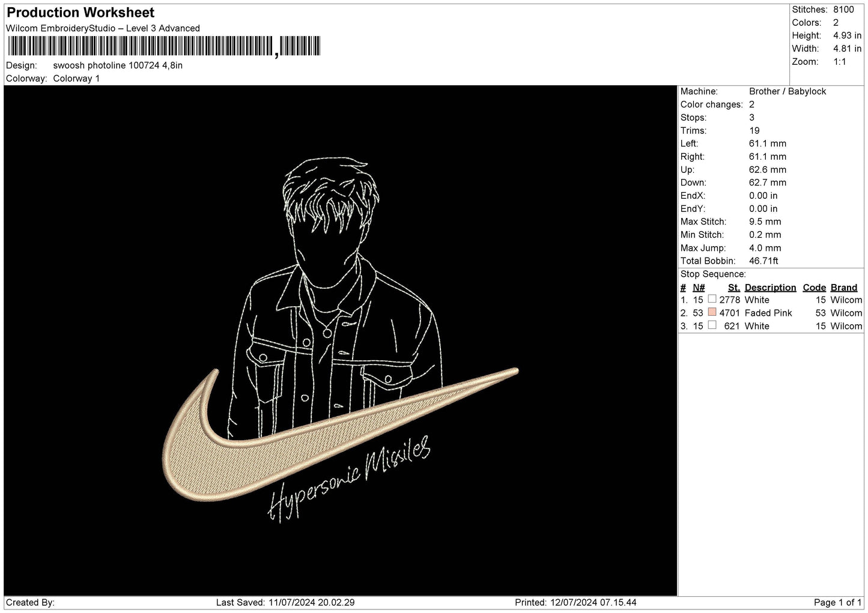
Task: Click the 'Created By:' footer label
Action: point(30,602)
